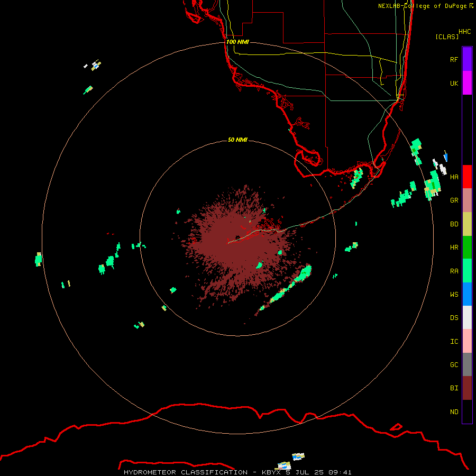476x476 pixels.
Task: Select the WS blue legend swatch
Action: (x=467, y=294)
